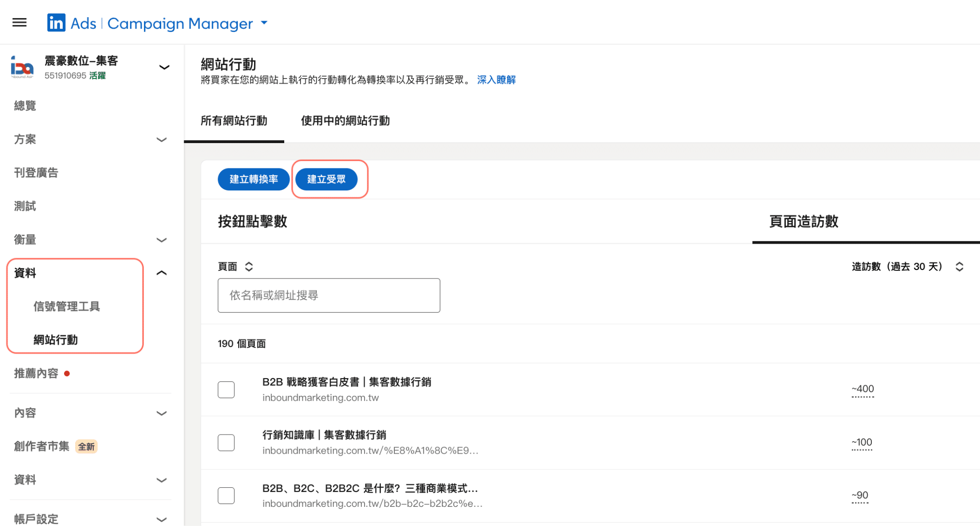This screenshot has width=980, height=526.
Task: Collapse the 資料 section chevron
Action: (161, 273)
